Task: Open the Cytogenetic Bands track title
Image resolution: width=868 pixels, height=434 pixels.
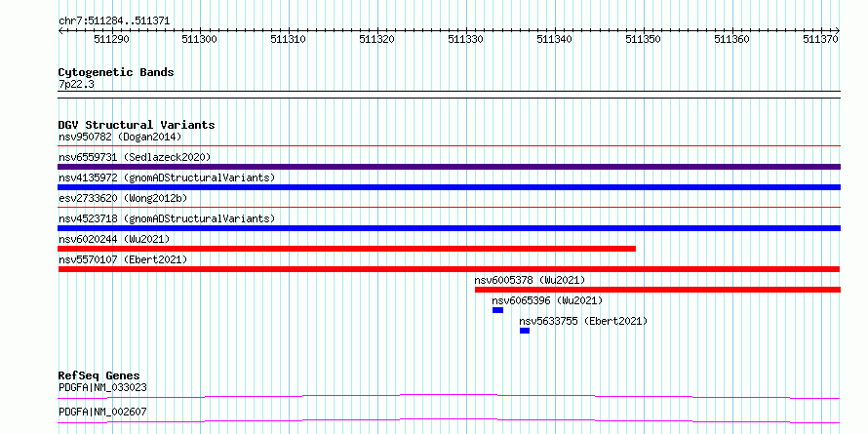Action: (x=116, y=72)
